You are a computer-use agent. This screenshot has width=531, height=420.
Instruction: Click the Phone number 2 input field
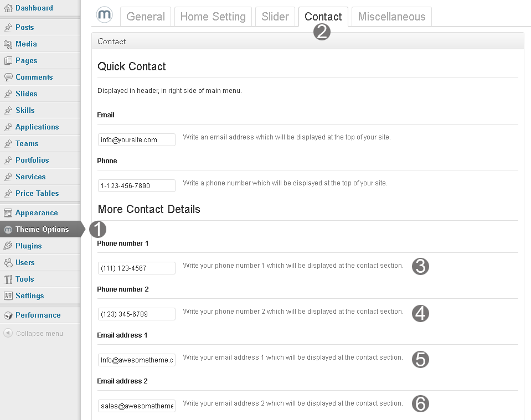[136, 314]
